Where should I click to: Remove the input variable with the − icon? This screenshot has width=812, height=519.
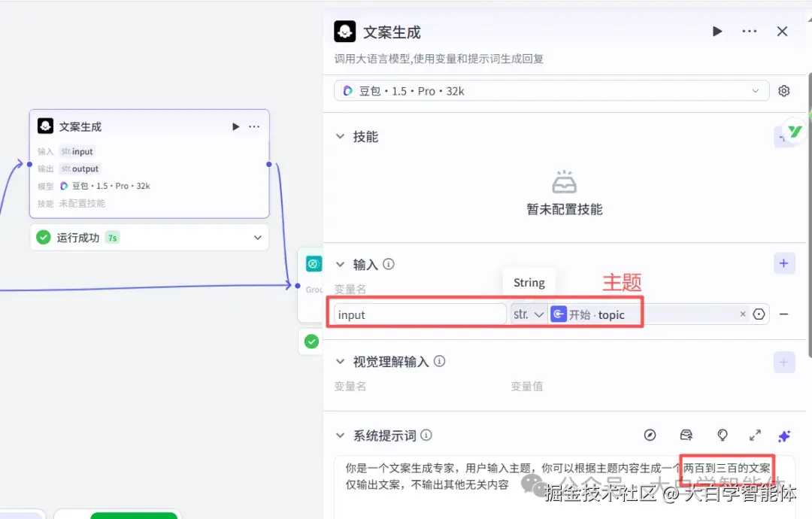pyautogui.click(x=785, y=314)
